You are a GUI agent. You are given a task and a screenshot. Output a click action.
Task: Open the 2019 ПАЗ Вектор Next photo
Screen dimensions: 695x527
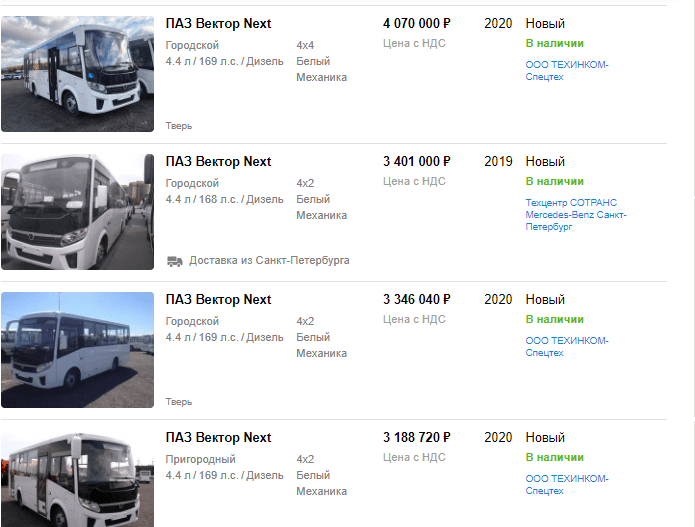[x=78, y=212]
